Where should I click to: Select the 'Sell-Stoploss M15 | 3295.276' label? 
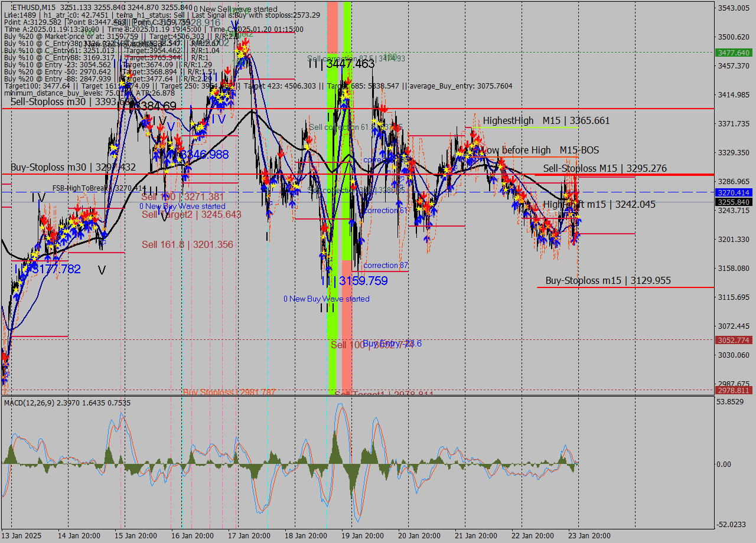pyautogui.click(x=605, y=168)
